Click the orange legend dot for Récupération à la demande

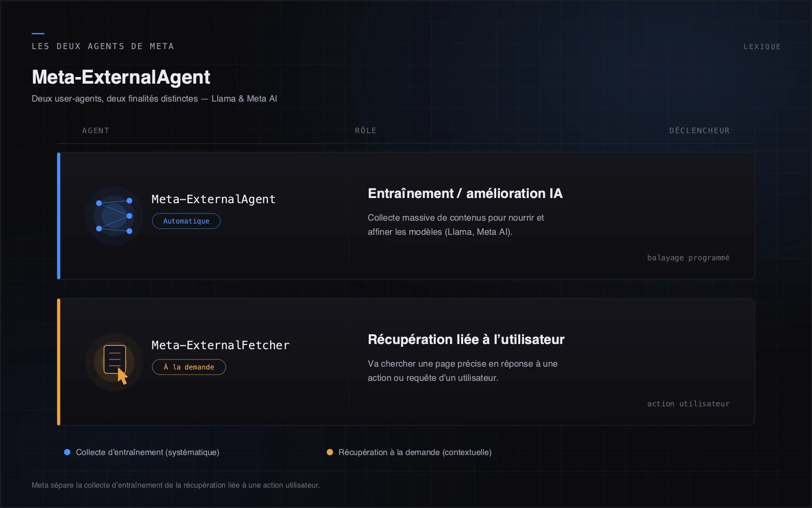(x=330, y=452)
